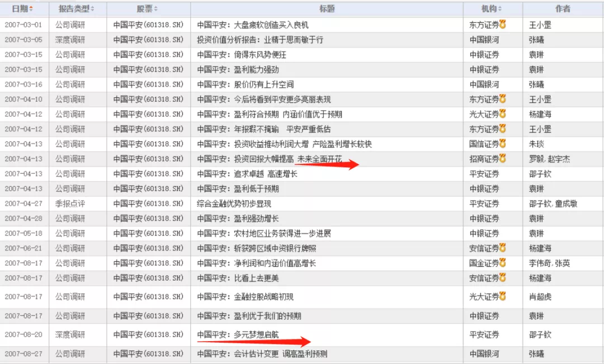The height and width of the screenshot is (364, 604).
Task: Open report 中国平安：盈利强劲增长
Action: tap(238, 219)
